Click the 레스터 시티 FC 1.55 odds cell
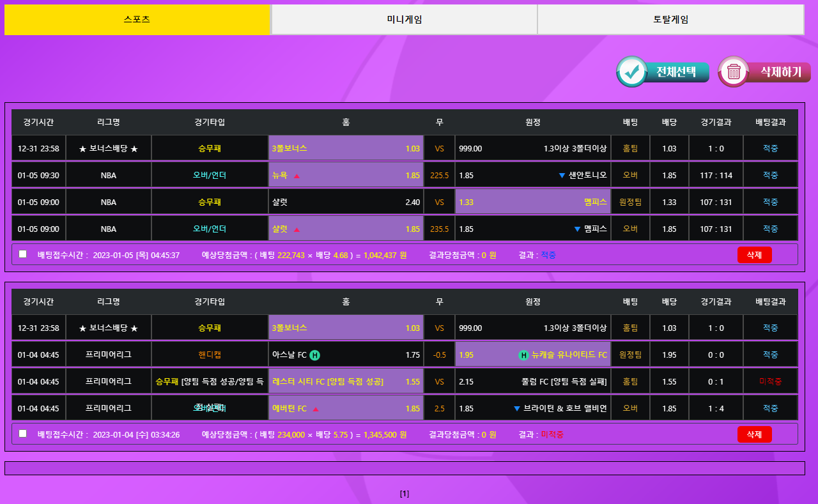818x504 pixels. [x=346, y=382]
